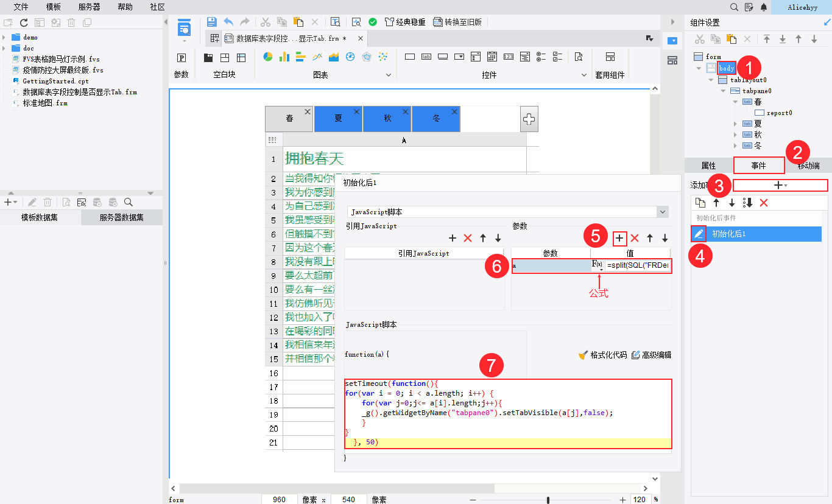Click the pencil edit icon for 初始化后1
832x504 pixels.
[x=699, y=234]
